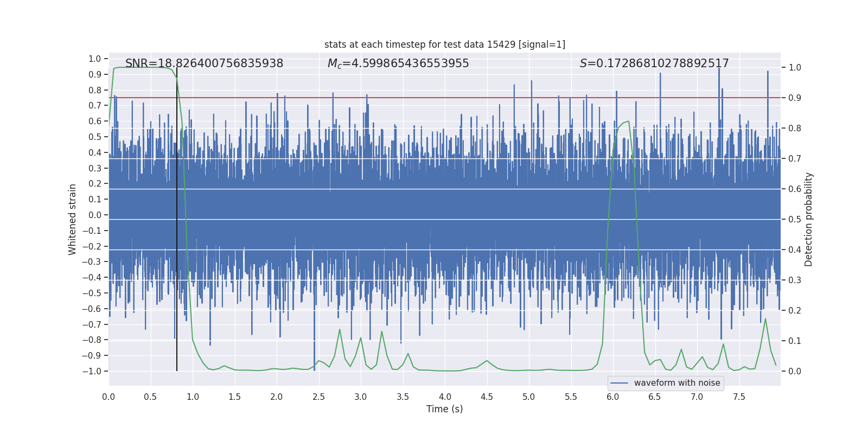Click the Detection probability tick label 0.3
The height and width of the screenshot is (434, 868).
[795, 280]
